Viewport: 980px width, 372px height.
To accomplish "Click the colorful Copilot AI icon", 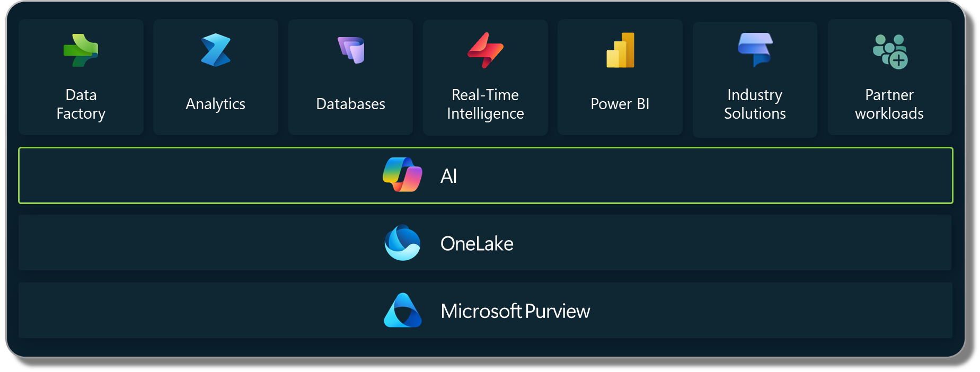I will coord(402,175).
